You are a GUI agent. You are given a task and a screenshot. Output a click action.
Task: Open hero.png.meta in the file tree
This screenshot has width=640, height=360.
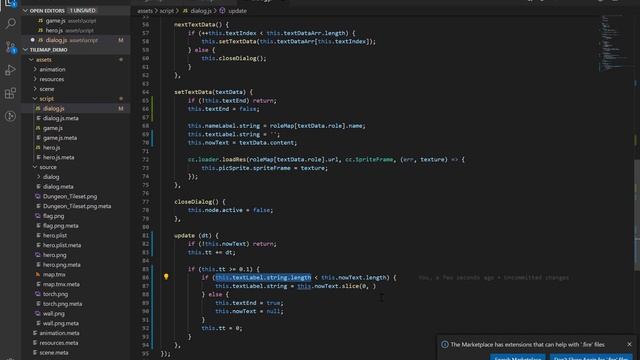pyautogui.click(x=61, y=265)
